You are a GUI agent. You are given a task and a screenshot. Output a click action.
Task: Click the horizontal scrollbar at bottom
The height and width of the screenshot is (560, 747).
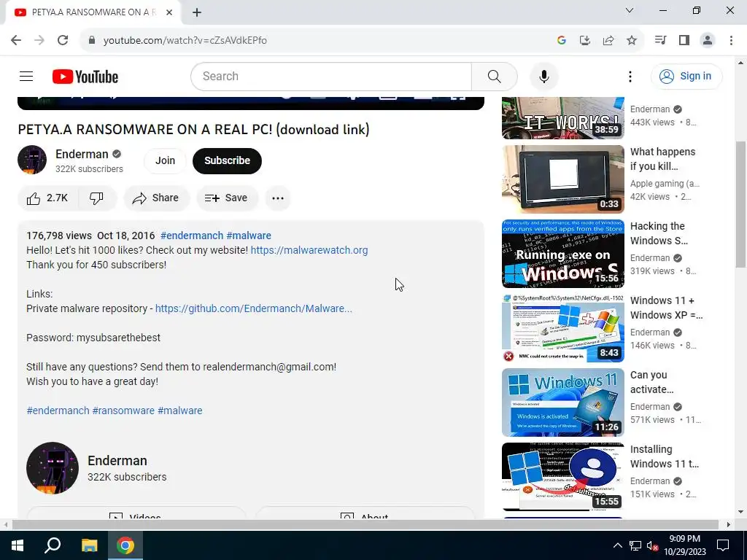(365, 524)
